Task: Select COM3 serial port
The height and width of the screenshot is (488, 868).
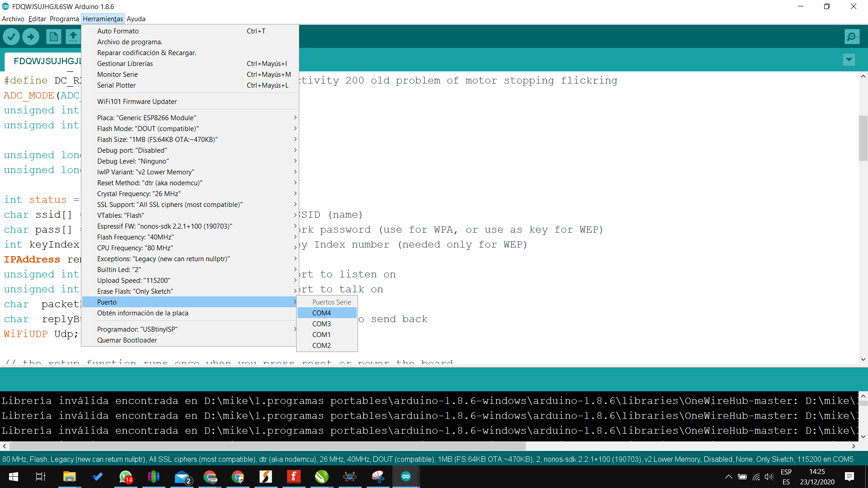Action: point(321,324)
